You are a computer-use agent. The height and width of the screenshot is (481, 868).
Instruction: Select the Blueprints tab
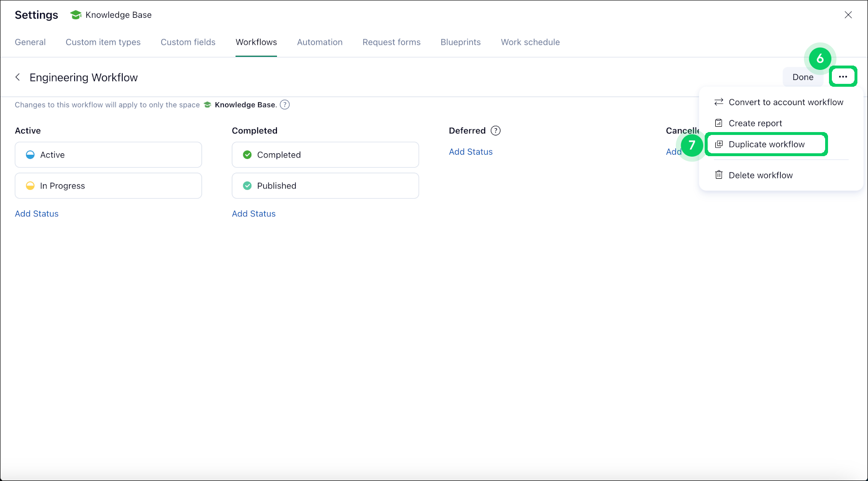(460, 42)
